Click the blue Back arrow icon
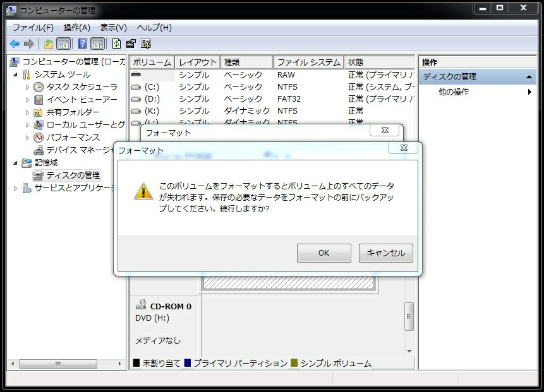Viewport: 544px width, 392px height. point(14,44)
